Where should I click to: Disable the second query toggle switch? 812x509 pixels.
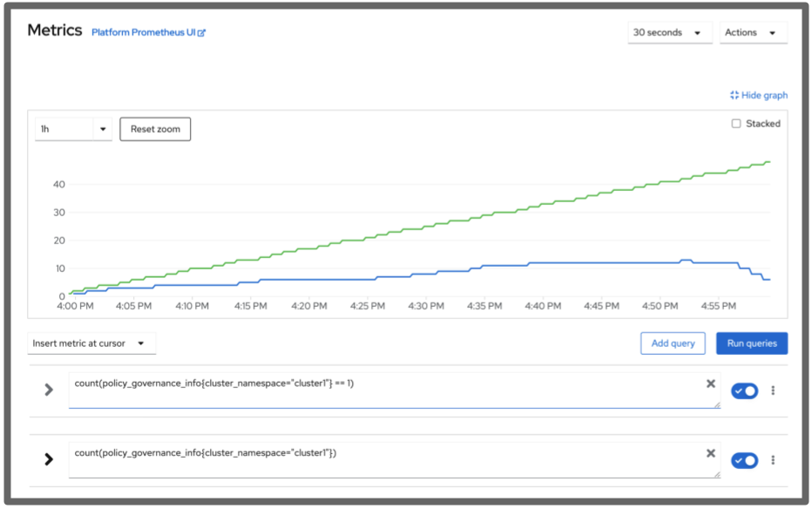[x=745, y=460]
